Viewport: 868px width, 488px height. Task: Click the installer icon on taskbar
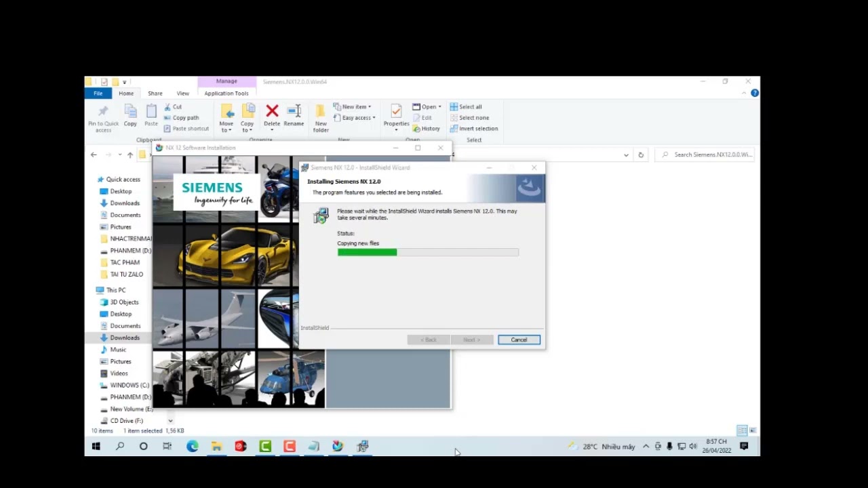pos(363,446)
